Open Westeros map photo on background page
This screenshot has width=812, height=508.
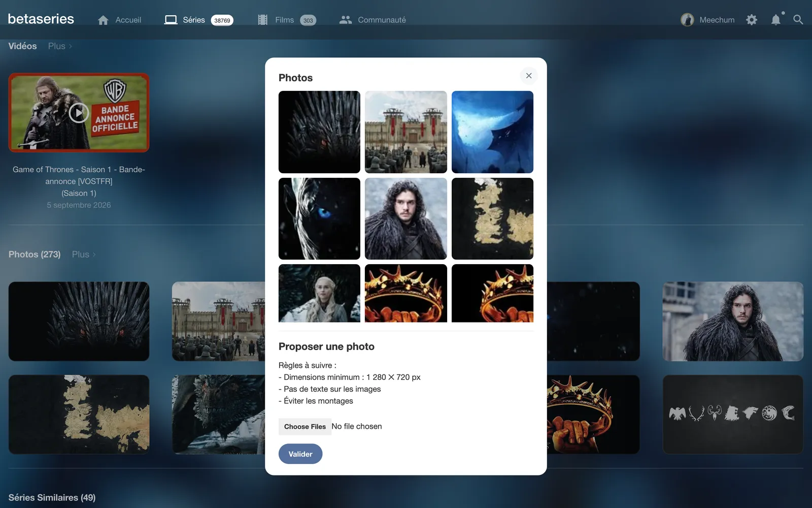coord(79,415)
